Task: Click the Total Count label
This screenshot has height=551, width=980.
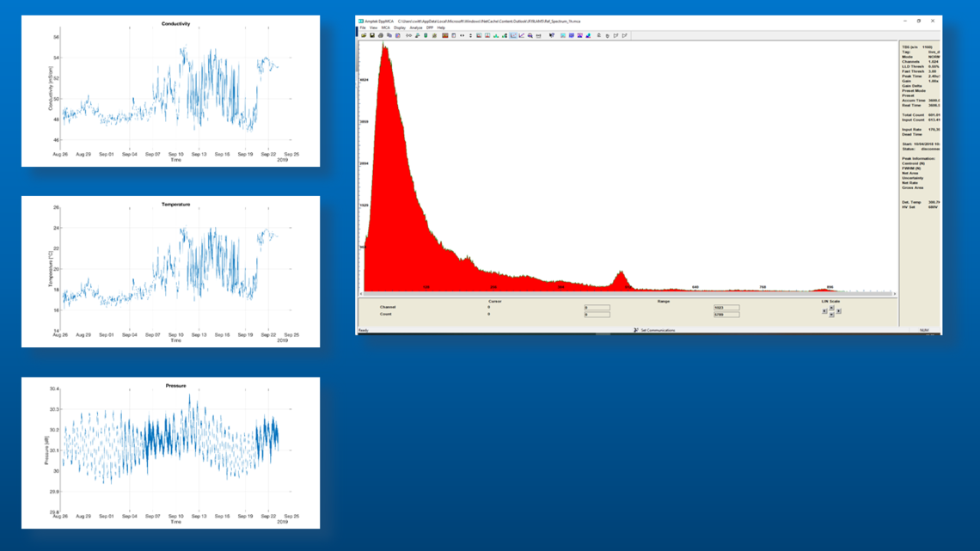Action: pyautogui.click(x=913, y=115)
